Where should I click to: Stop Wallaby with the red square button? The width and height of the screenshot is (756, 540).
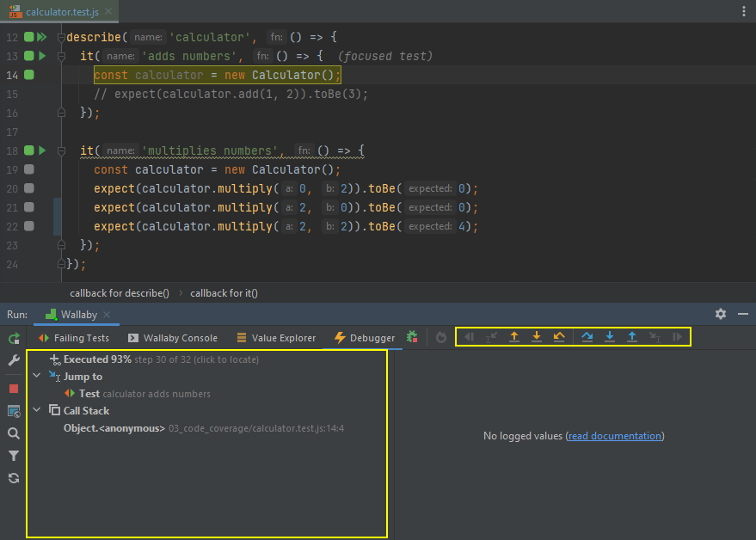[x=14, y=389]
